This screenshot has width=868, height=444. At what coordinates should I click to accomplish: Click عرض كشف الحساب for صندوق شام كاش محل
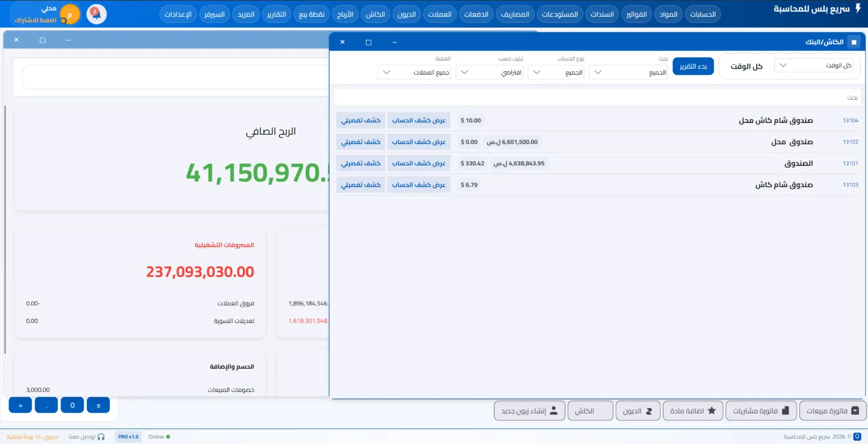(x=418, y=121)
